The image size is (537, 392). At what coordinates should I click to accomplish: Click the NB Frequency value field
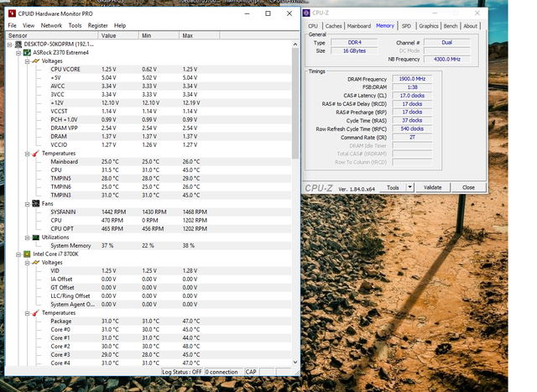pyautogui.click(x=447, y=60)
